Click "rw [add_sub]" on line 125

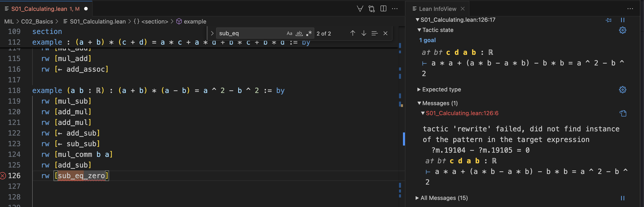[x=66, y=165]
